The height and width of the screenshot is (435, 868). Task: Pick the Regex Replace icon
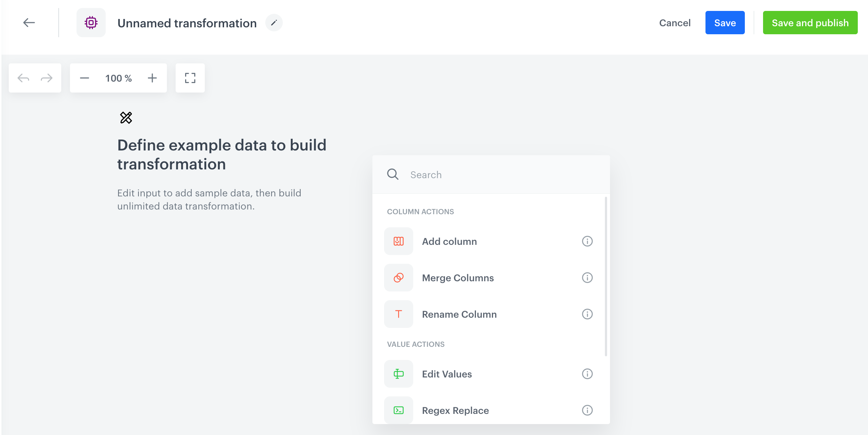point(398,410)
